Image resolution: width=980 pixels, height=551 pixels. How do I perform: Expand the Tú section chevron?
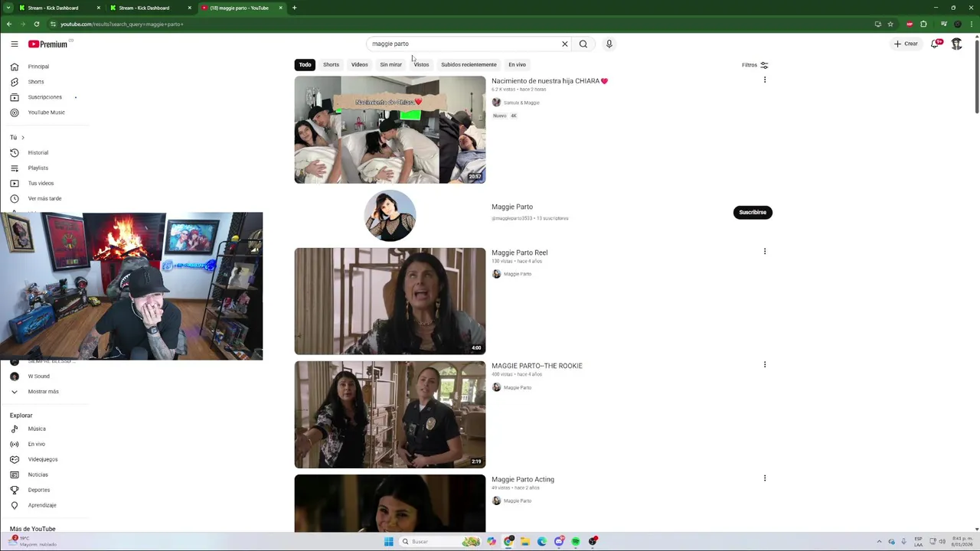point(22,138)
